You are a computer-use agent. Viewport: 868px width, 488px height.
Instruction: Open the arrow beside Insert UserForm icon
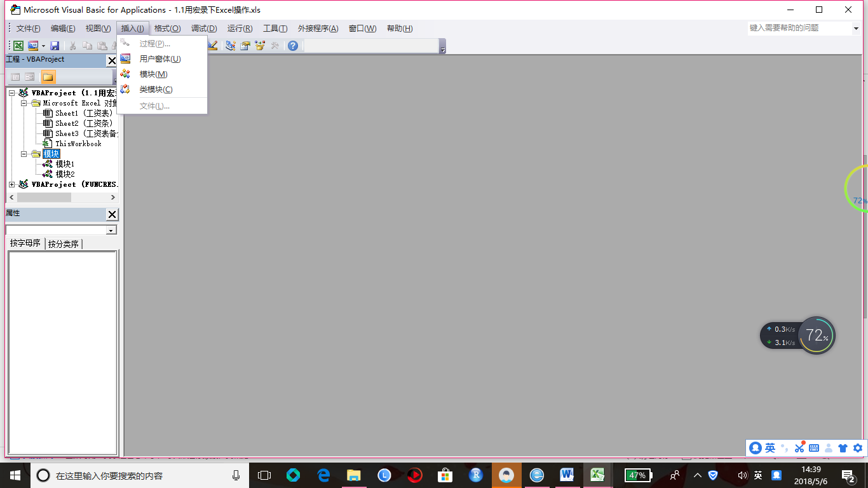tap(43, 46)
